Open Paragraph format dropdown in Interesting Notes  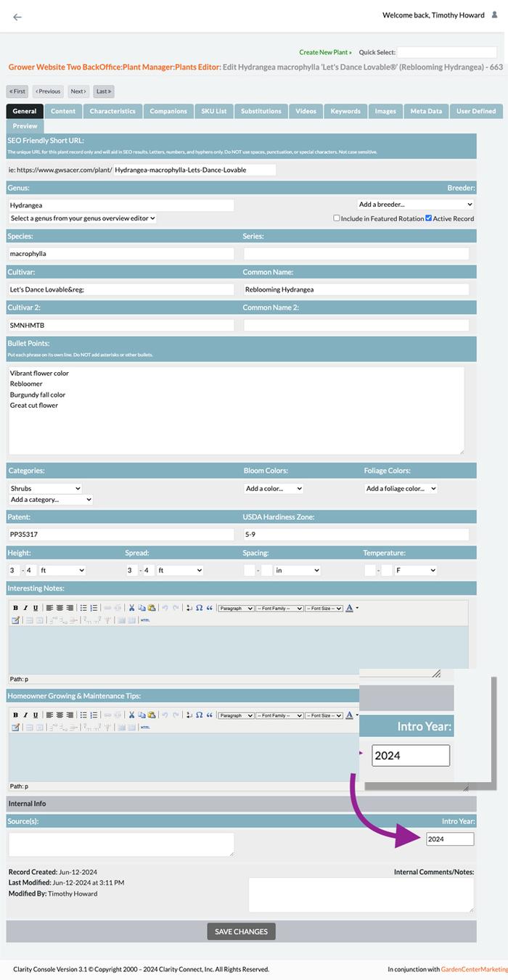tap(236, 608)
